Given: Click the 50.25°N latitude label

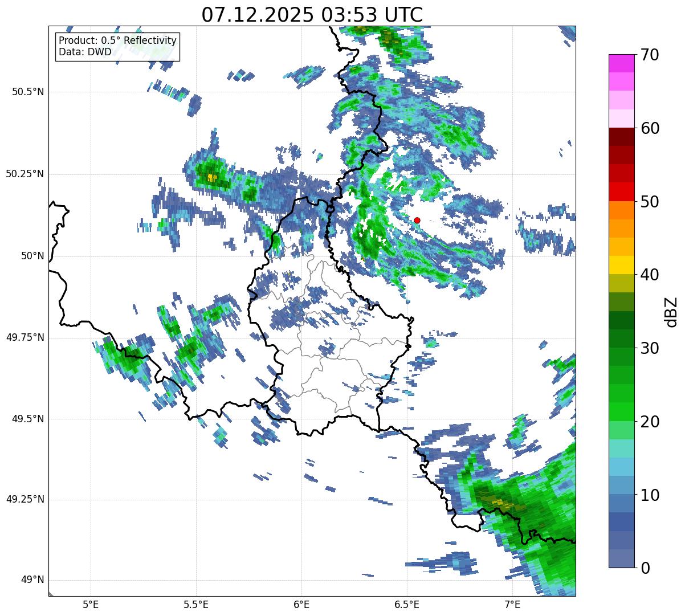Looking at the screenshot, I should point(25,174).
